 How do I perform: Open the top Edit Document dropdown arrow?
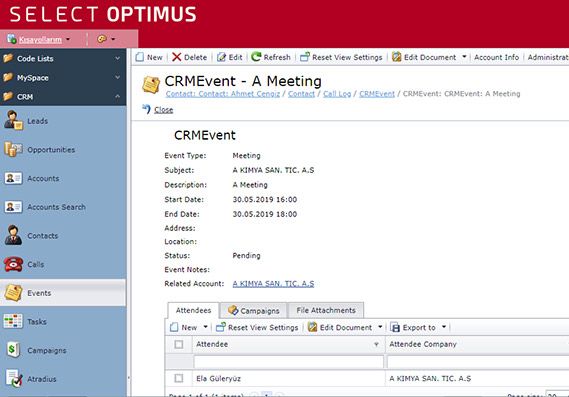[x=464, y=57]
